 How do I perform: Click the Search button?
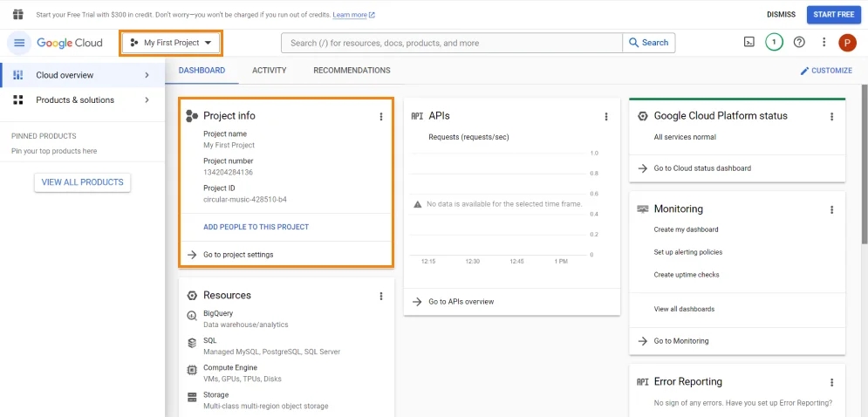pos(649,43)
